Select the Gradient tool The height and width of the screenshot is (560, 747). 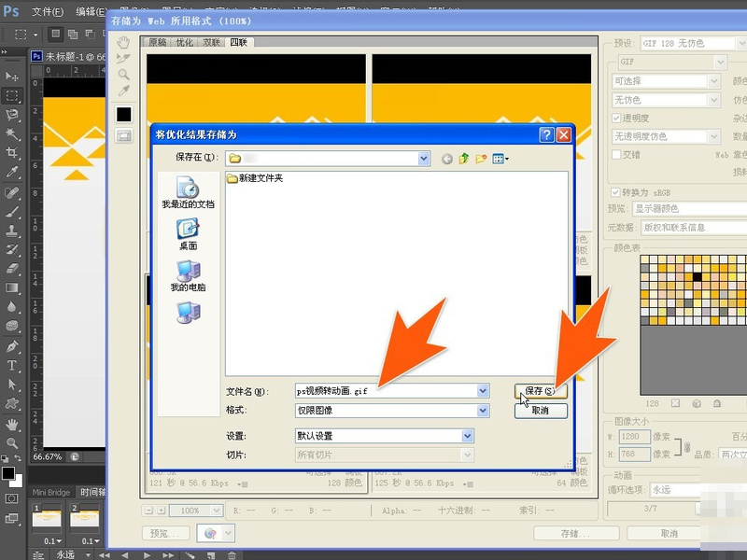[x=12, y=287]
